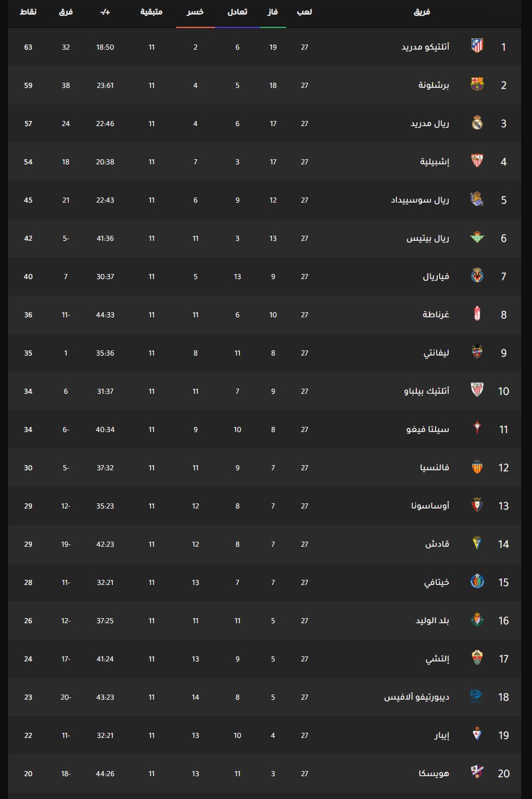Click the Real Sociedad club crest
The image size is (532, 799).
point(477,199)
